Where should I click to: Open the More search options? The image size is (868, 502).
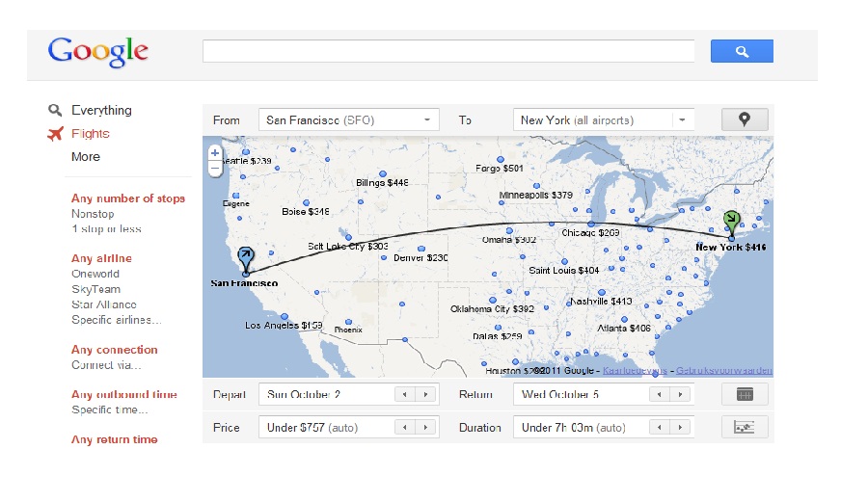pos(86,157)
